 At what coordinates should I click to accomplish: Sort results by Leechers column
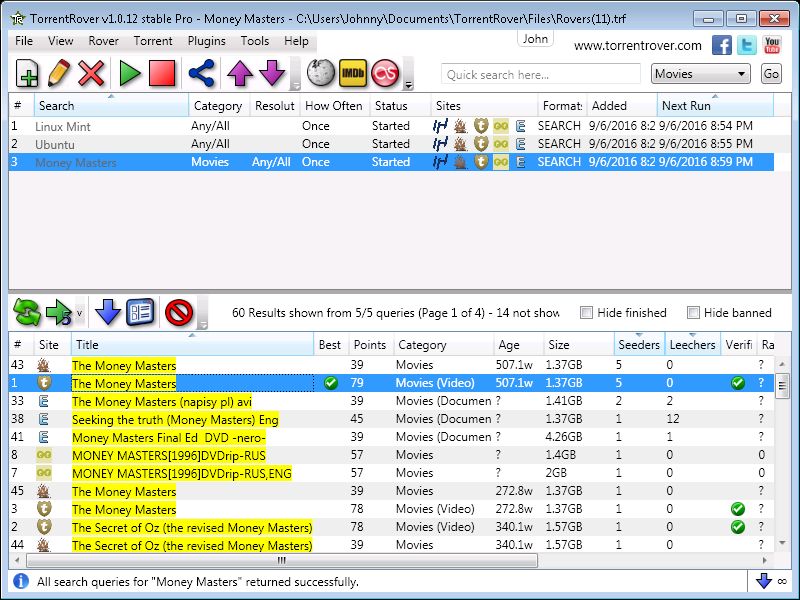(x=692, y=345)
